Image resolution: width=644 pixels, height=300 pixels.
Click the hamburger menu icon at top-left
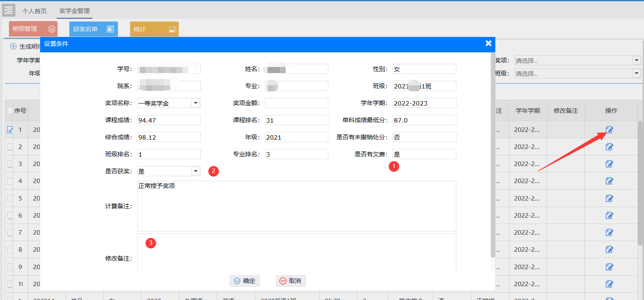[x=9, y=10]
